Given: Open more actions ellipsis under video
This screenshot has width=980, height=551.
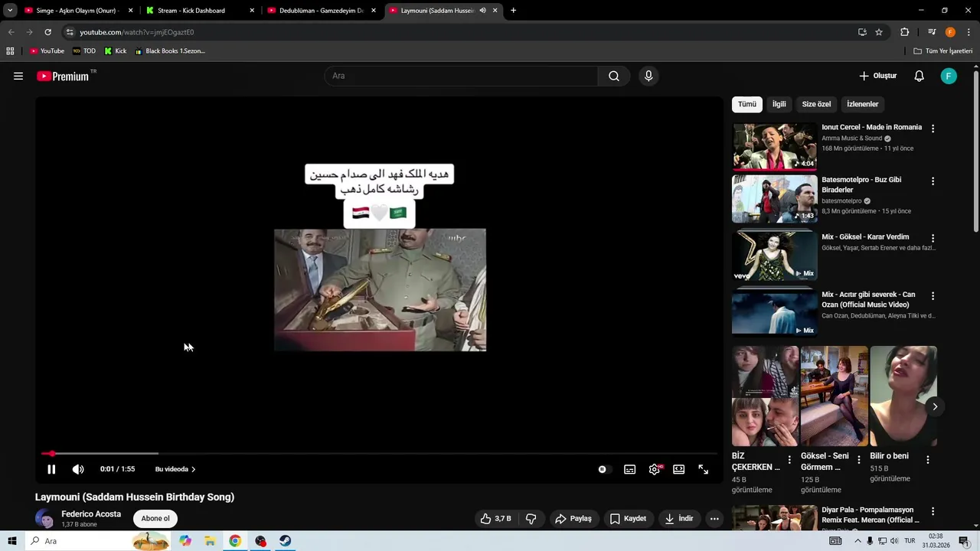Looking at the screenshot, I should point(714,519).
